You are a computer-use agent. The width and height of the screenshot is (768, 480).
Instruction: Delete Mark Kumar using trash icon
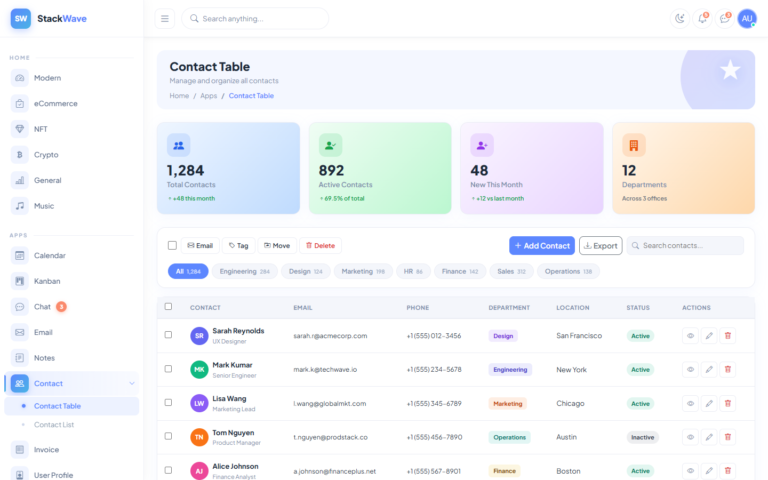click(x=728, y=370)
